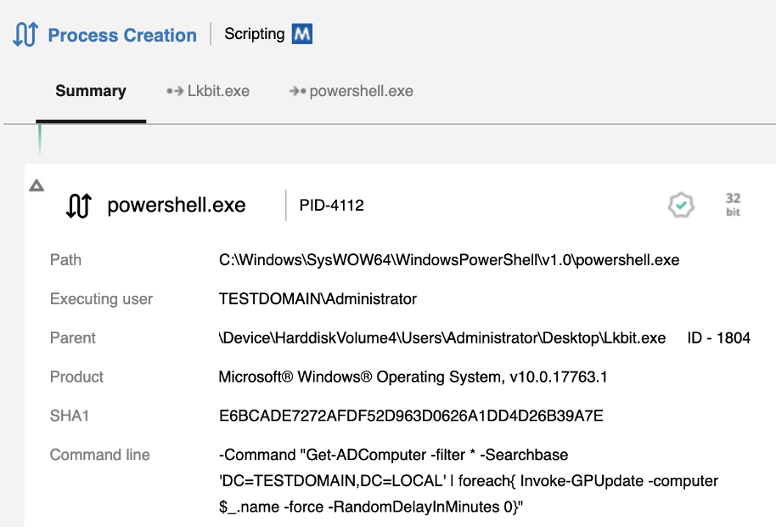This screenshot has width=776, height=528.
Task: Click the Process Creation arrows icon in header
Action: coord(25,35)
